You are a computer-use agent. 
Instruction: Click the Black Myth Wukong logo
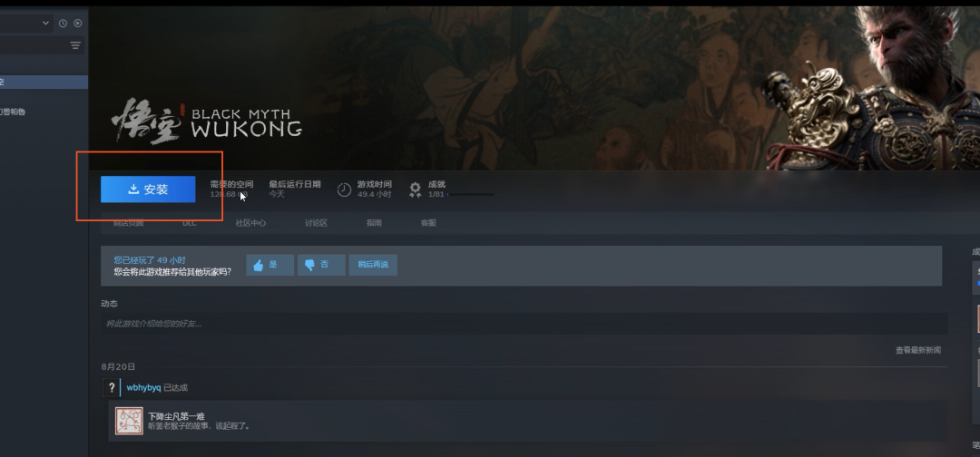207,122
